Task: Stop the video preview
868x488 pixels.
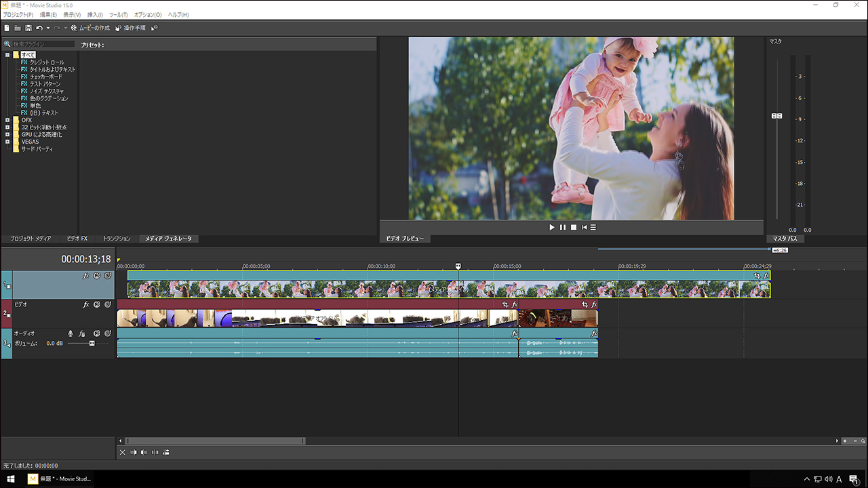Action: (573, 227)
